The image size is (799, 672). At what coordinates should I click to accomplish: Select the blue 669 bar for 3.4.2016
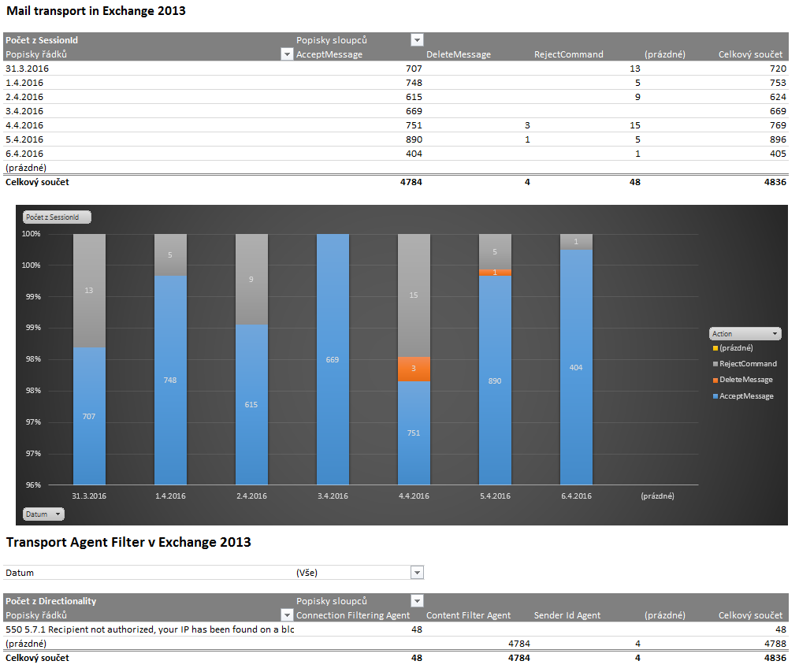click(x=333, y=359)
